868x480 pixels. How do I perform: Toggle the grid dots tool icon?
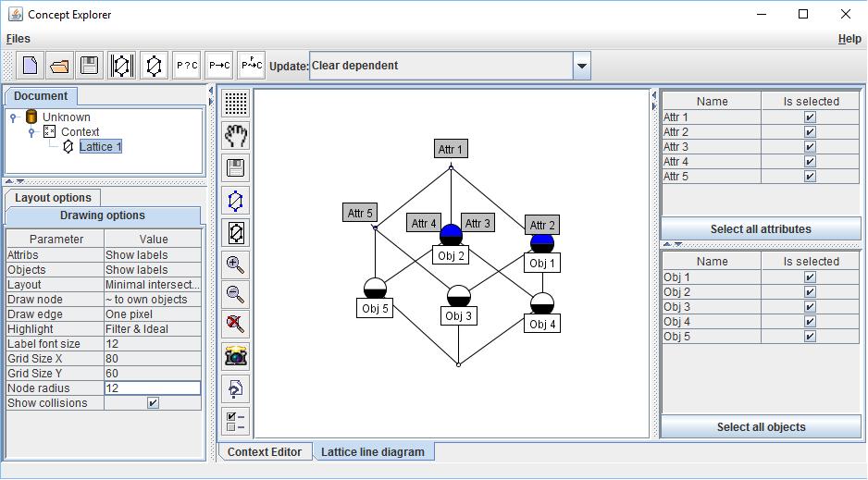236,104
